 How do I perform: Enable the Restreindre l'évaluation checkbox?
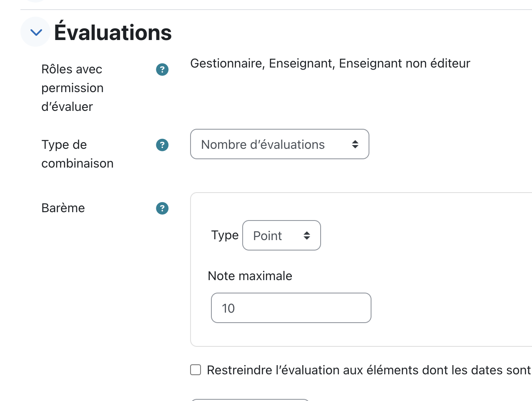coord(196,370)
